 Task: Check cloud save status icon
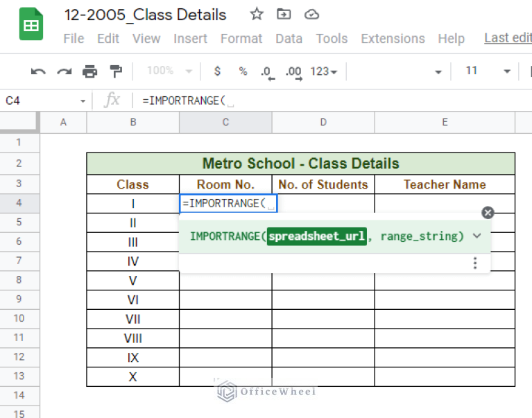point(311,15)
